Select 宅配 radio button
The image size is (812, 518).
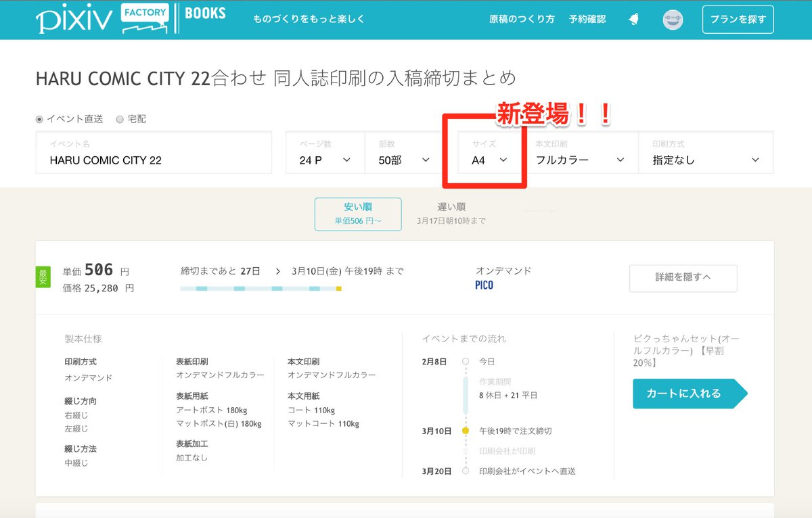pos(120,119)
